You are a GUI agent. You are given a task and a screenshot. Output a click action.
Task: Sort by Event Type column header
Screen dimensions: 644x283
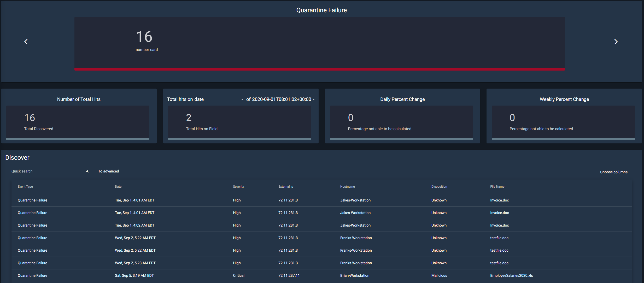click(x=25, y=187)
